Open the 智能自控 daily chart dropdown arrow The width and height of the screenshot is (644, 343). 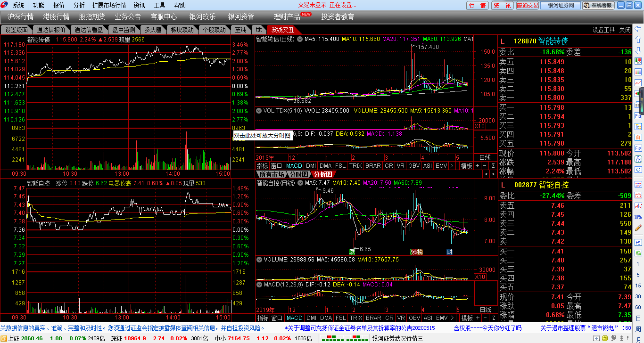point(300,183)
